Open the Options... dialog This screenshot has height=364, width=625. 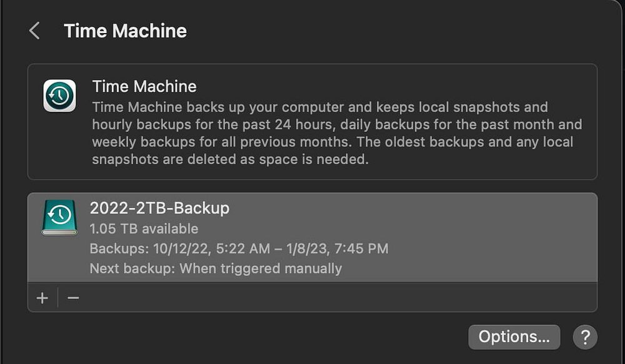coord(514,337)
